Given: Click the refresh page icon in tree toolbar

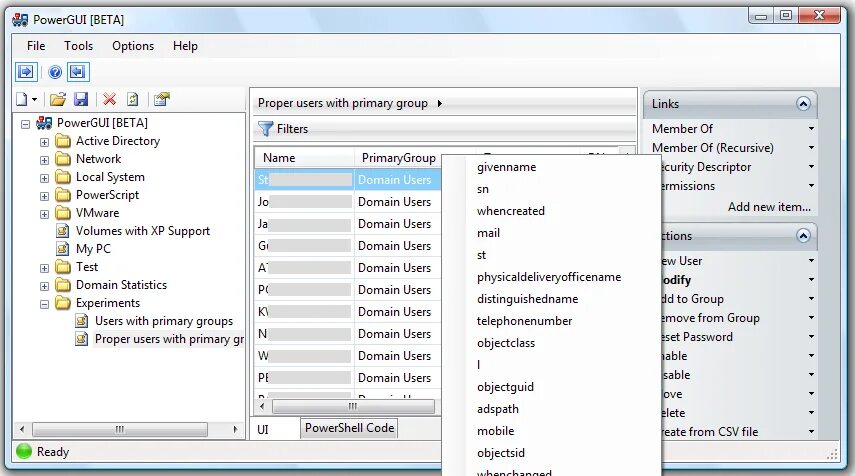Looking at the screenshot, I should 133,99.
